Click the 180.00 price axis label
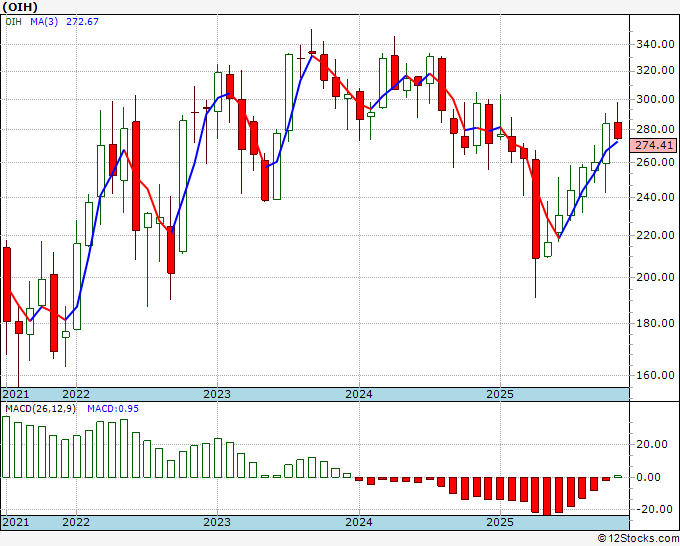Image resolution: width=680 pixels, height=546 pixels. (655, 323)
